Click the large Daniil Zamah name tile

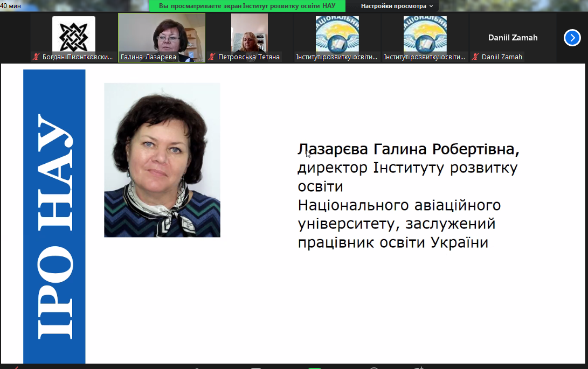[513, 38]
